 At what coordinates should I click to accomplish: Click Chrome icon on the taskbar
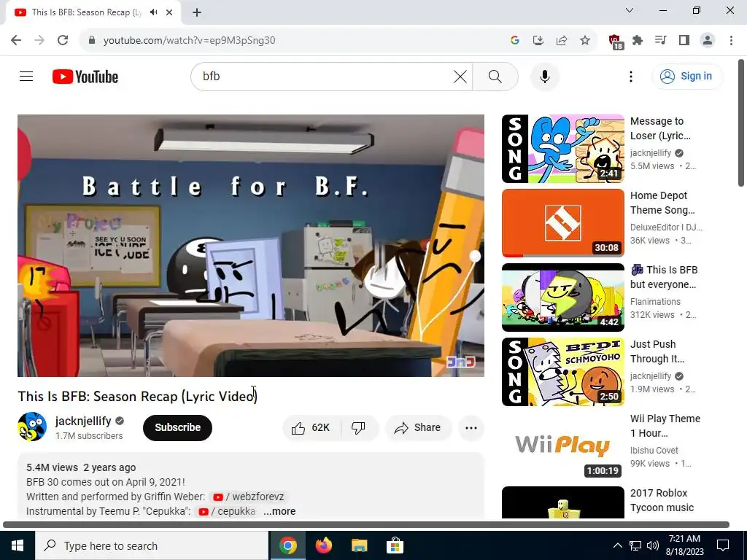[x=287, y=545]
